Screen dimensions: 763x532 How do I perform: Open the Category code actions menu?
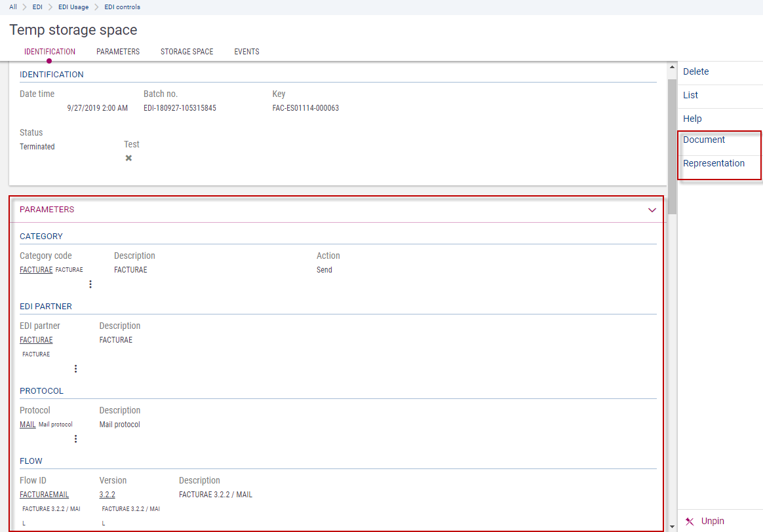click(x=90, y=284)
